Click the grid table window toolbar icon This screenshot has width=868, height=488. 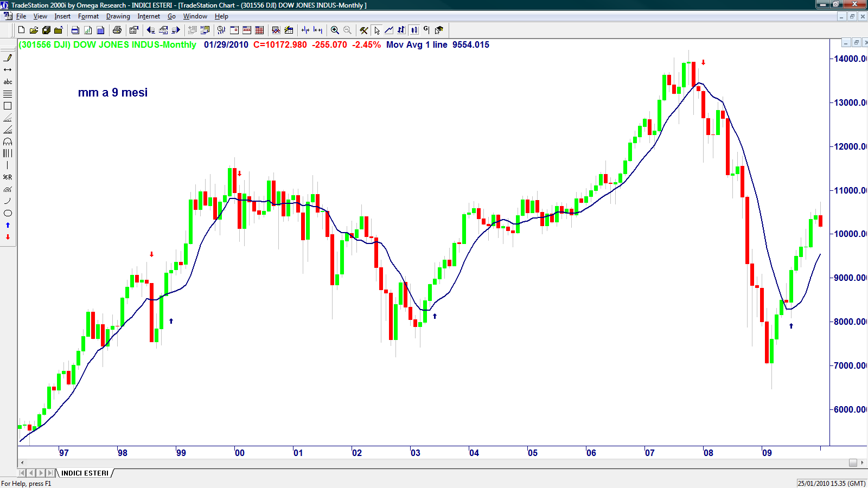tap(259, 30)
